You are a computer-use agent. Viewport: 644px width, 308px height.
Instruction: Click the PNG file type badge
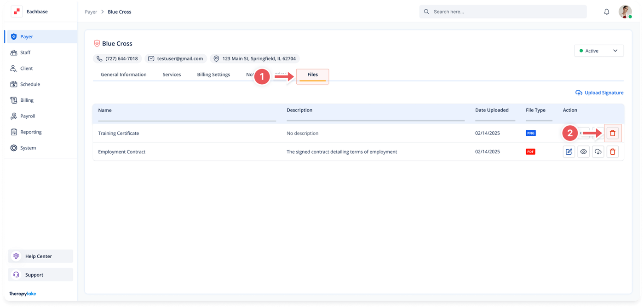(x=531, y=133)
